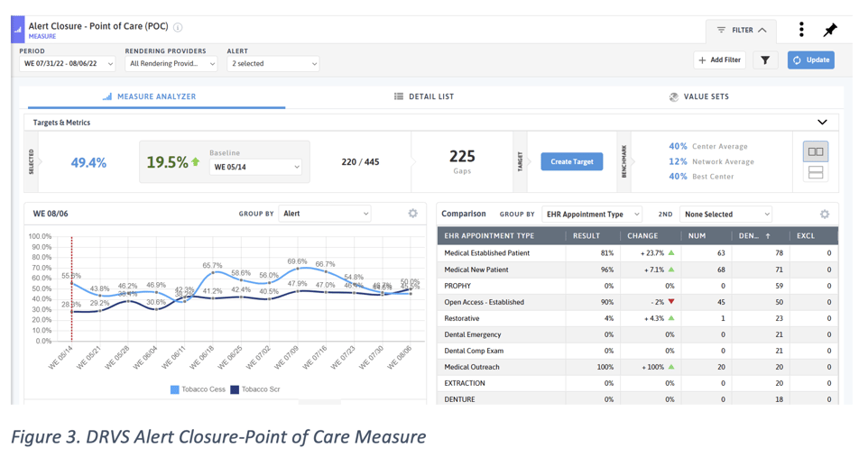This screenshot has width=868, height=457.
Task: Switch to stacked layout view
Action: (x=816, y=173)
